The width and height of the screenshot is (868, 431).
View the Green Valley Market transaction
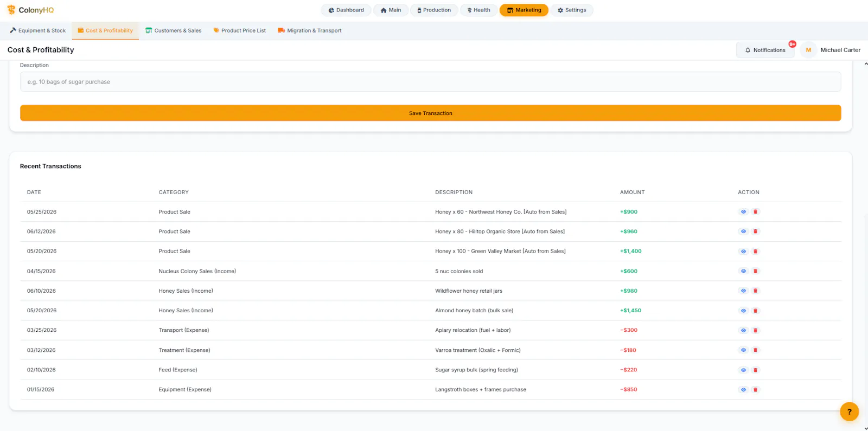pos(743,252)
